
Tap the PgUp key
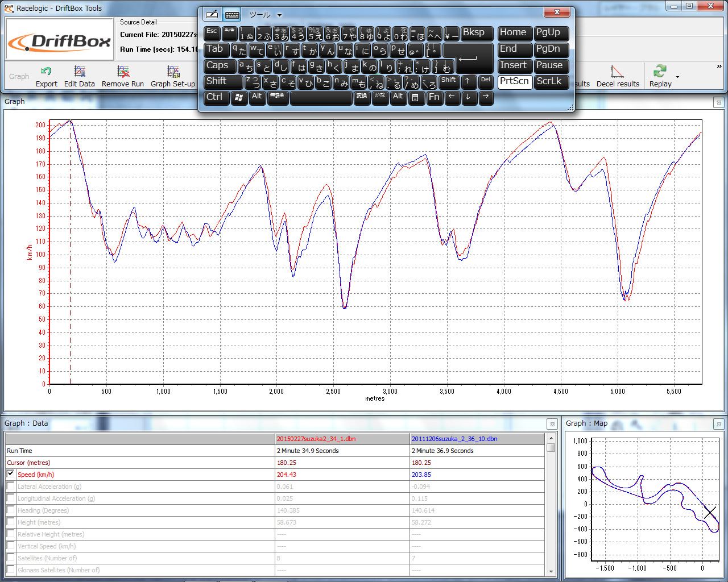point(551,33)
